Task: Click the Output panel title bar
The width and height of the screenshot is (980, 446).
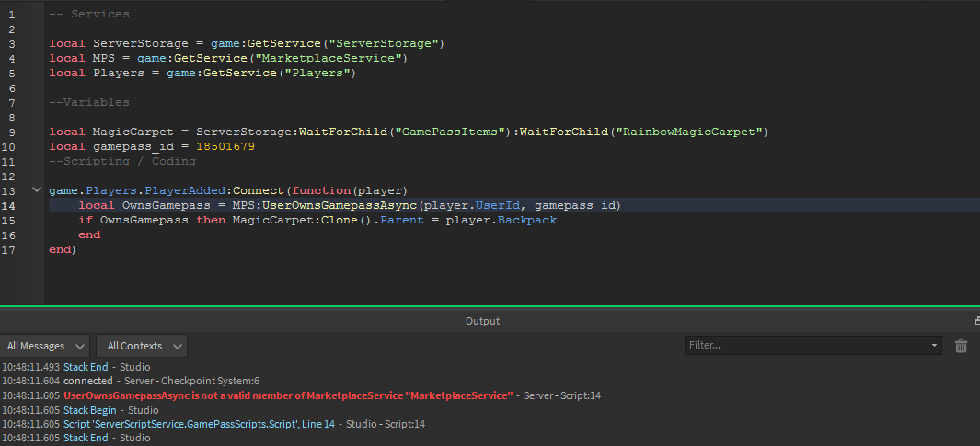Action: point(482,321)
